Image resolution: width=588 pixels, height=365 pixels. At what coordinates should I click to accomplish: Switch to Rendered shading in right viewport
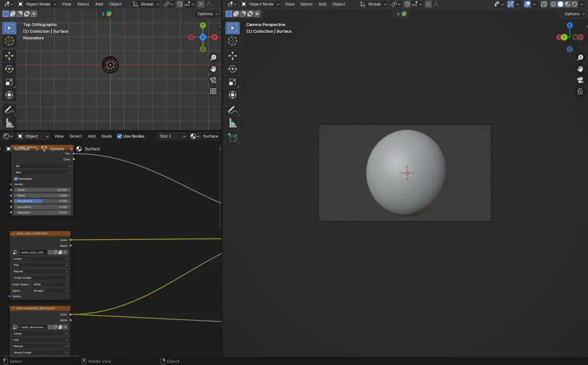574,4
